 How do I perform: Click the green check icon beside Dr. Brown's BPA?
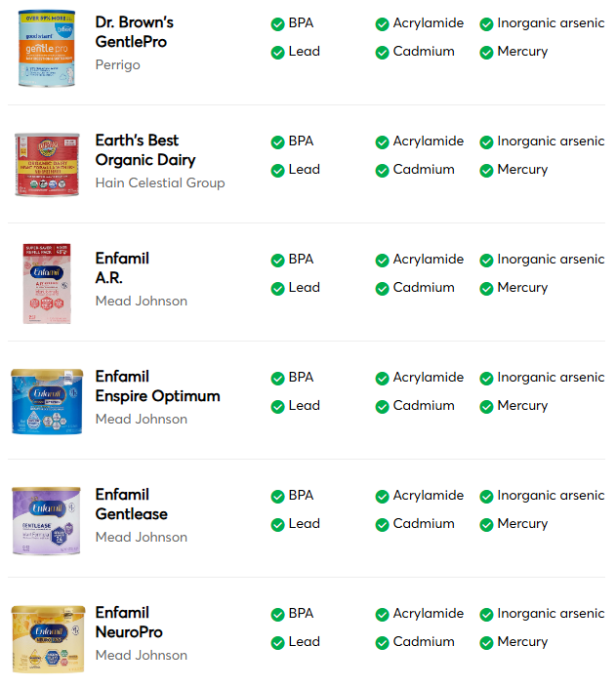coord(278,24)
